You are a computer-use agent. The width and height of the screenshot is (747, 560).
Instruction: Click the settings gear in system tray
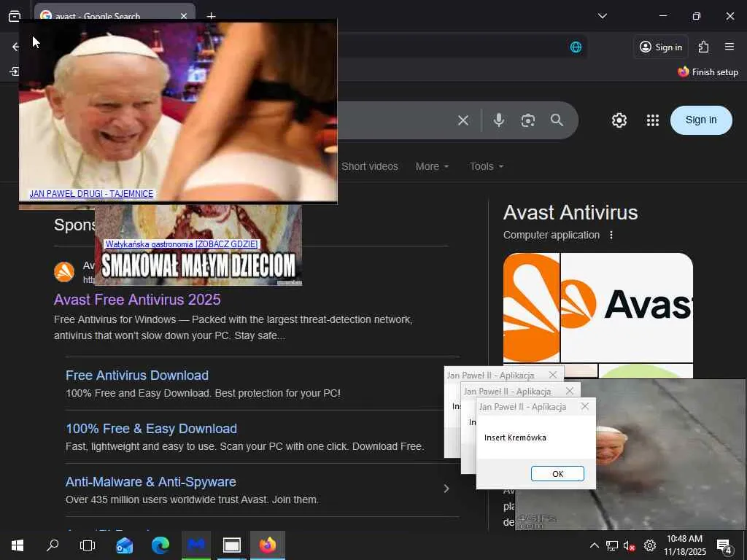coord(649,545)
